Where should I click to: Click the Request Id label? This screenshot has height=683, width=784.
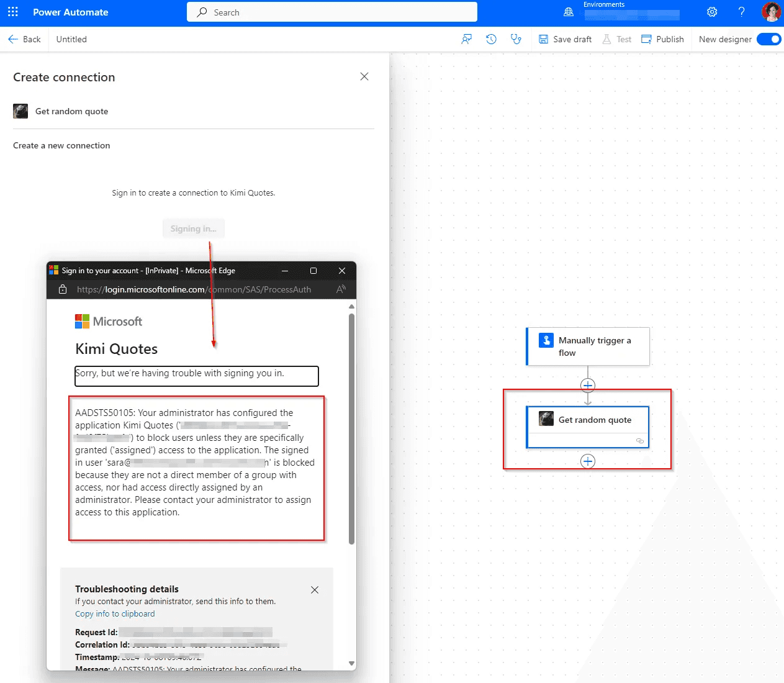coord(96,632)
